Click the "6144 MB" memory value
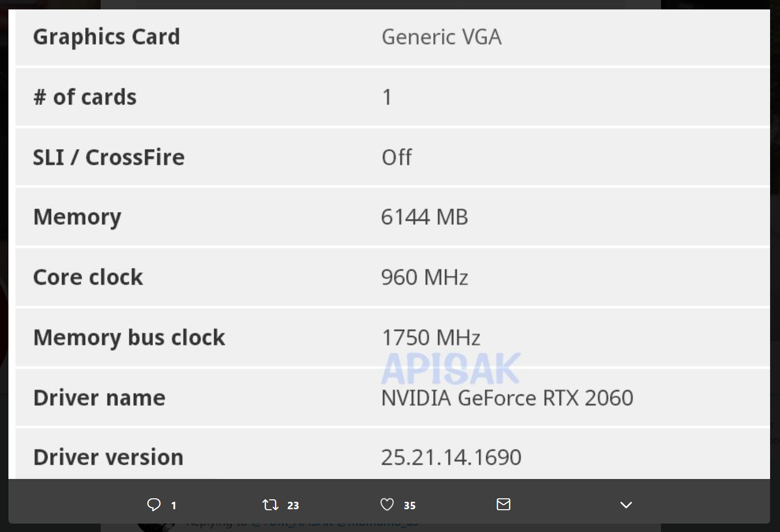780x532 pixels. click(x=424, y=217)
